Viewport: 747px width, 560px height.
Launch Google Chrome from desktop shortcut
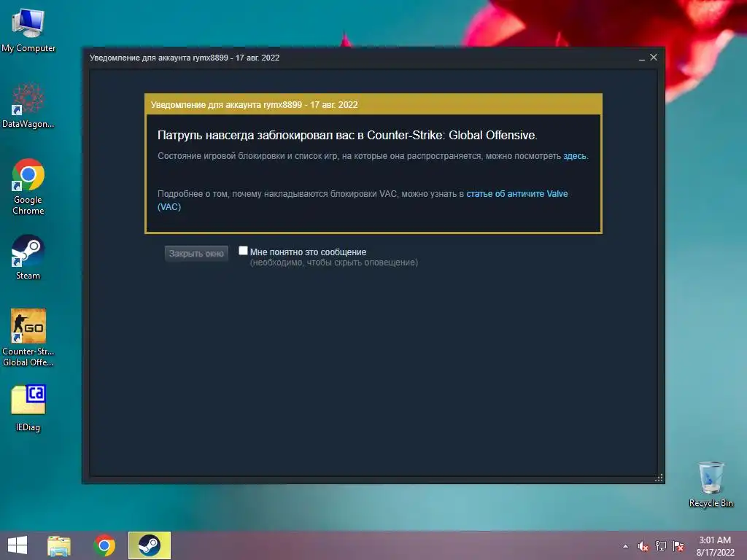(x=28, y=186)
